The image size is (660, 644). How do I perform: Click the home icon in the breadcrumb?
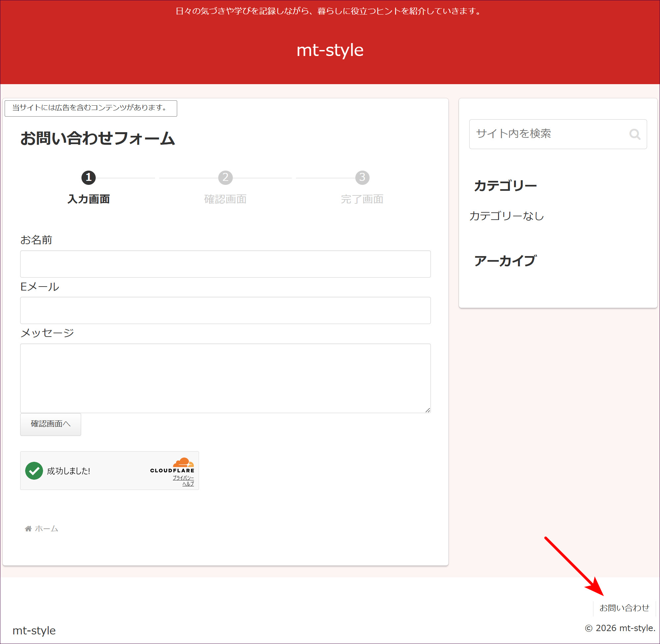click(x=28, y=529)
